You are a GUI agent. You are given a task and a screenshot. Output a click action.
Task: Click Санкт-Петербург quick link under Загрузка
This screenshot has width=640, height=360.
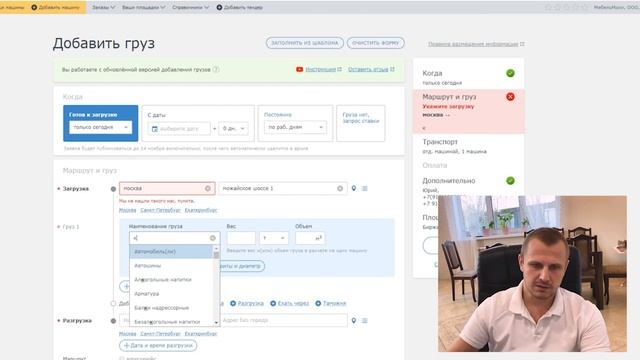coord(160,210)
